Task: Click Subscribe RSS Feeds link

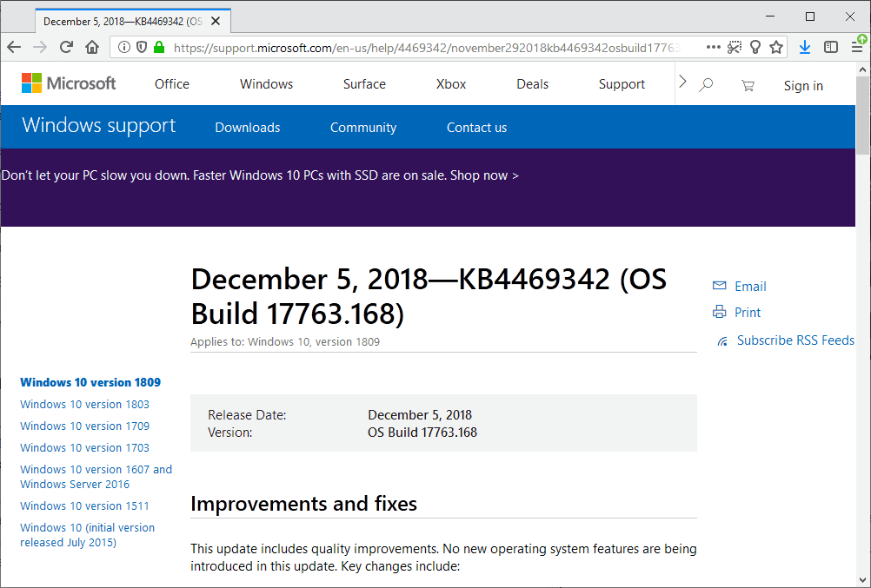Action: (x=795, y=340)
